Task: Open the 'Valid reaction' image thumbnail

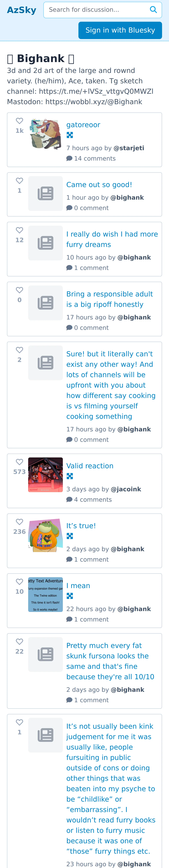Action: [45, 475]
